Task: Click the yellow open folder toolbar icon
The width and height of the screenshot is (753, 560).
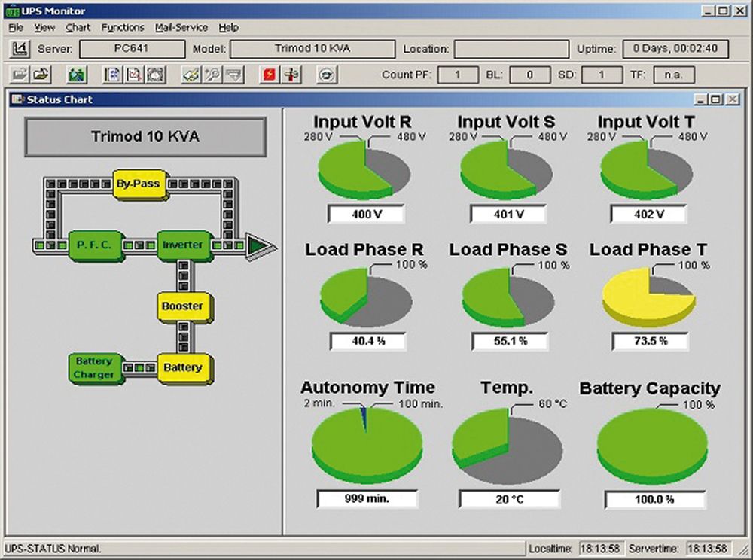Action: 41,75
